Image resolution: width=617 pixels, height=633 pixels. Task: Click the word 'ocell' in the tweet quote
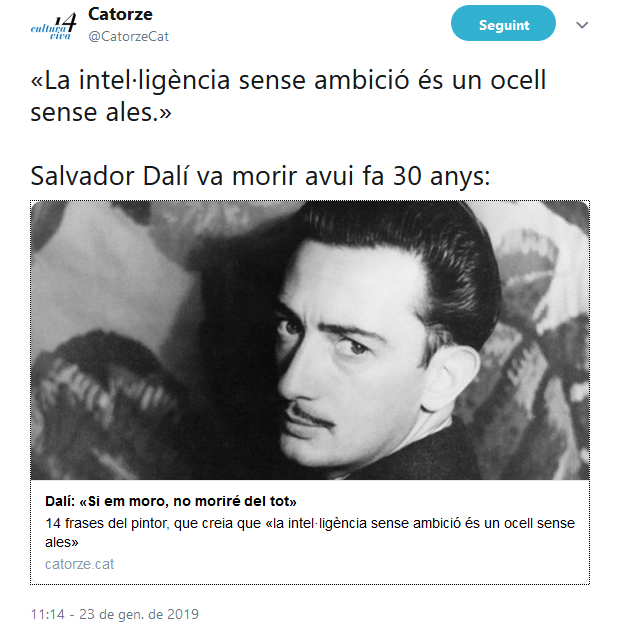coord(518,80)
